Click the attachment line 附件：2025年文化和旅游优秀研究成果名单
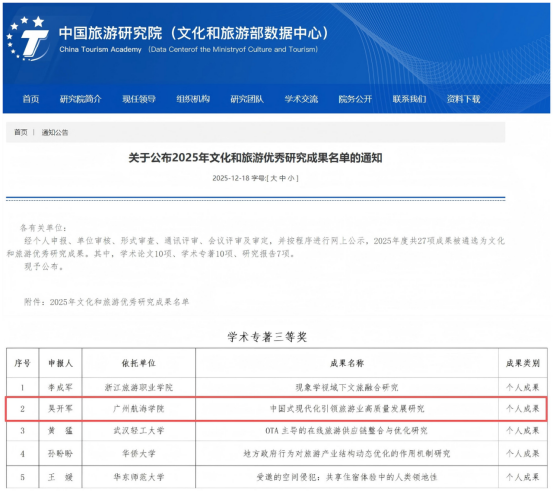Screen dimensions: 554x494 pos(107,302)
